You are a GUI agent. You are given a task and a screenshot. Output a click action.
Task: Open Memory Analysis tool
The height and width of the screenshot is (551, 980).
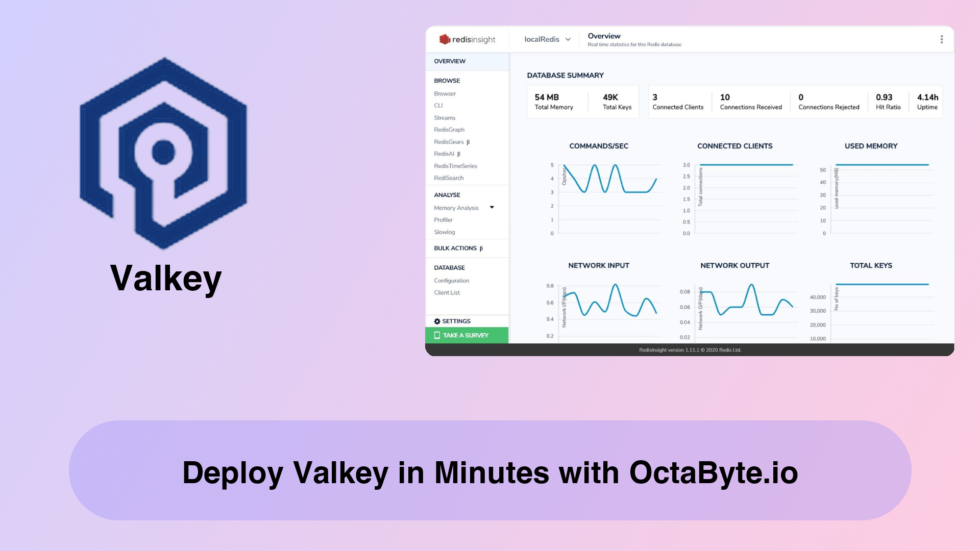(x=456, y=208)
